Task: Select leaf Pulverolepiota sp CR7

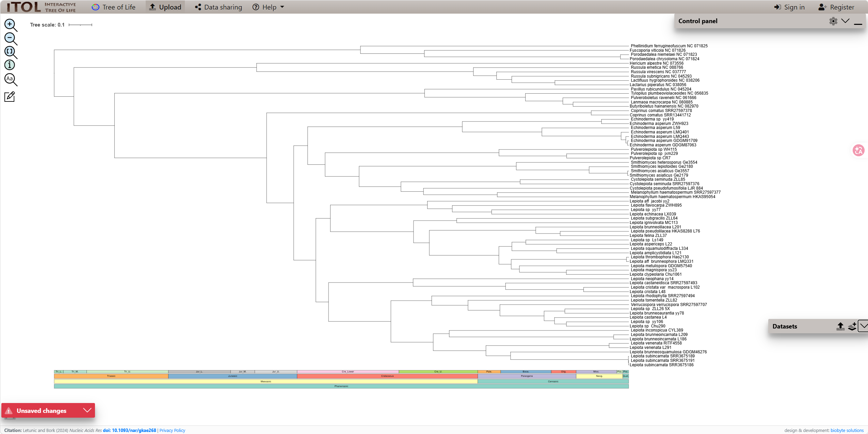Action: [650, 158]
